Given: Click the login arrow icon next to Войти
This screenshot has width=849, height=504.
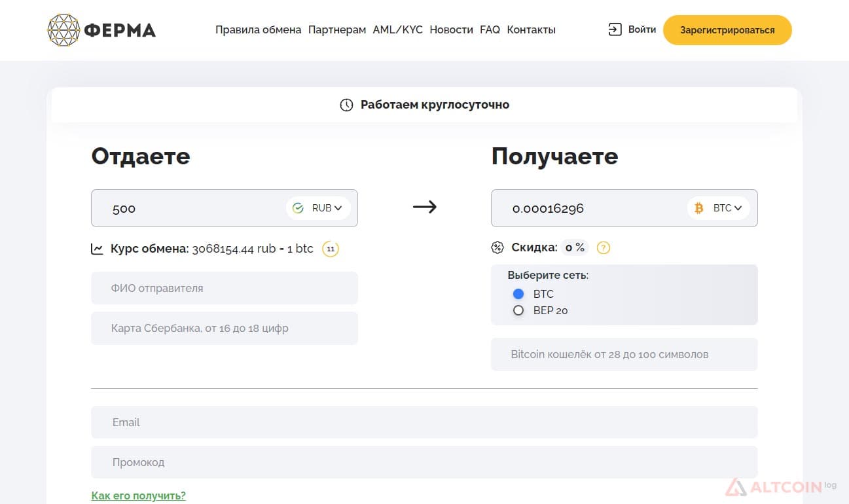Looking at the screenshot, I should [x=615, y=29].
